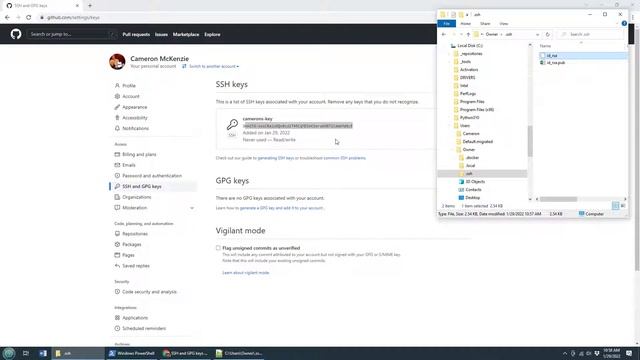Follow the generating SSH keys guide link
This screenshot has width=640, height=360.
276,158
